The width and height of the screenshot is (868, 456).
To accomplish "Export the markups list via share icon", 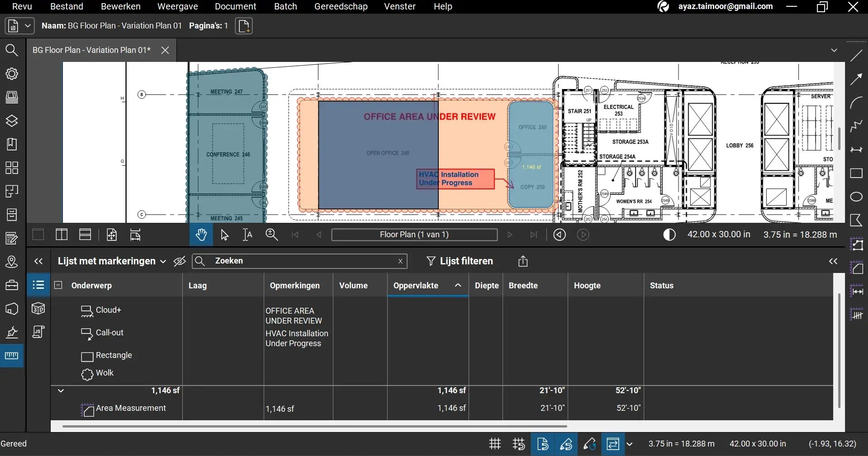I will [523, 261].
